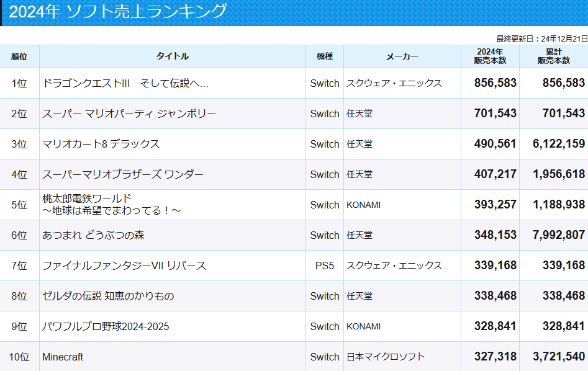Click the cumulative figure 7,992,807

[x=559, y=235]
